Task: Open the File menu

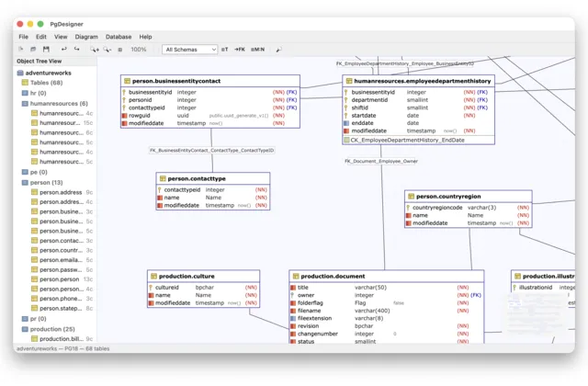Action: (23, 37)
